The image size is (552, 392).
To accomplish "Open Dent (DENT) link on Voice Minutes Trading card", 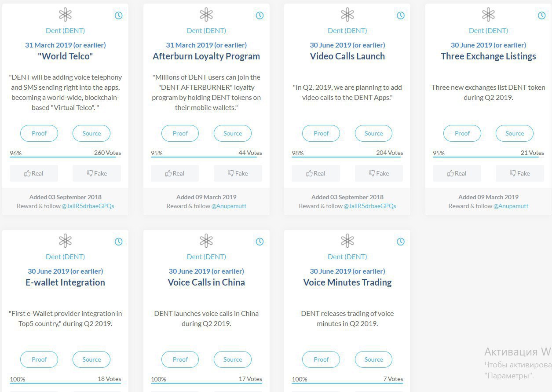I will pos(347,256).
